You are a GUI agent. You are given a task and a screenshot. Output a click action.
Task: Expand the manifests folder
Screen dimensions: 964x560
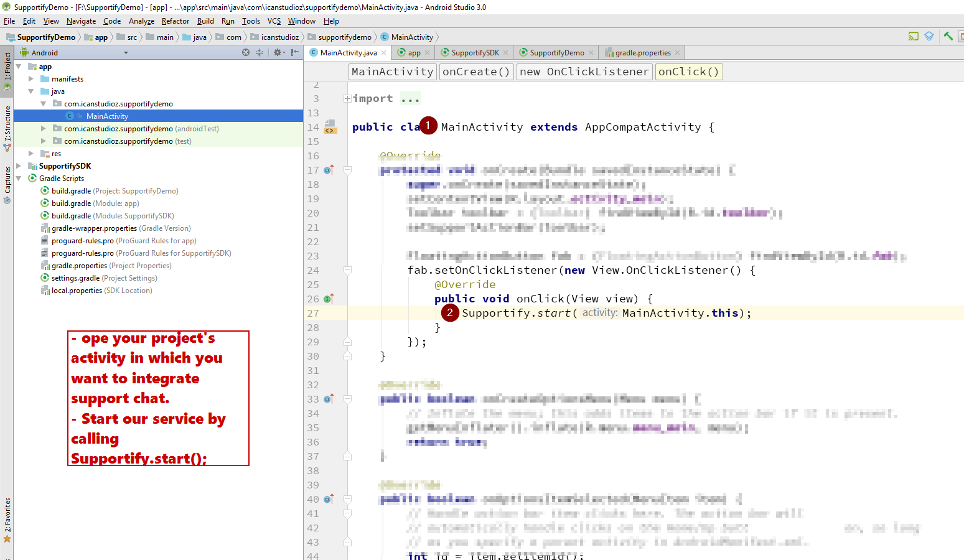click(x=31, y=79)
